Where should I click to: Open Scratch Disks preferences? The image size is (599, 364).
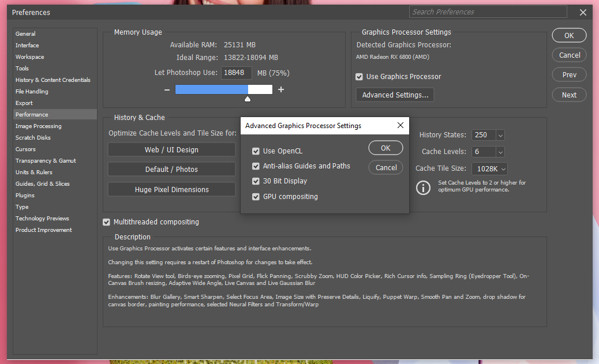click(55, 137)
